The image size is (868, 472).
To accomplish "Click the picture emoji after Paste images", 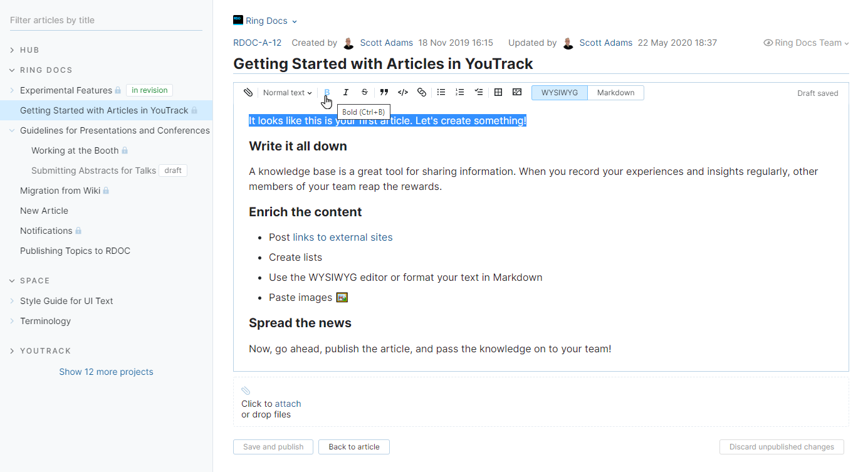I will [342, 298].
